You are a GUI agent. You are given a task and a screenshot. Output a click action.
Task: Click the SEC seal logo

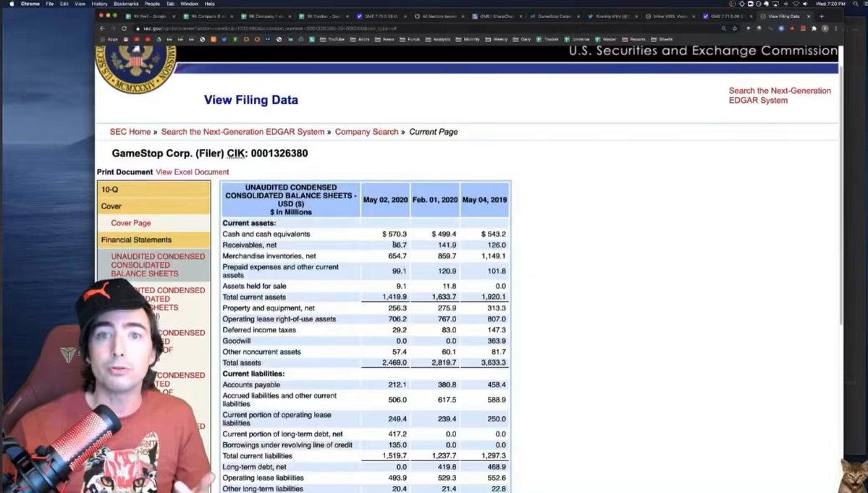click(136, 69)
